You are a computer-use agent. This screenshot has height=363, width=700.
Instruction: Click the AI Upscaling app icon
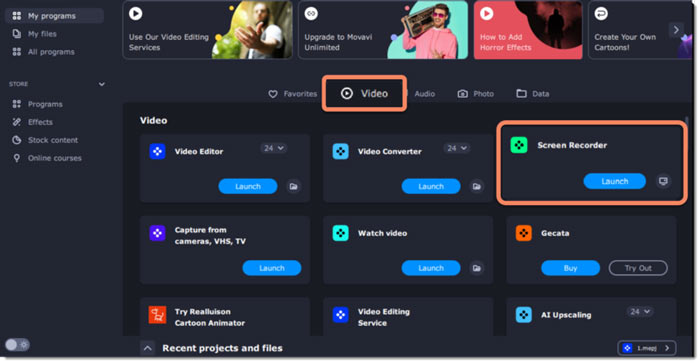tap(524, 315)
